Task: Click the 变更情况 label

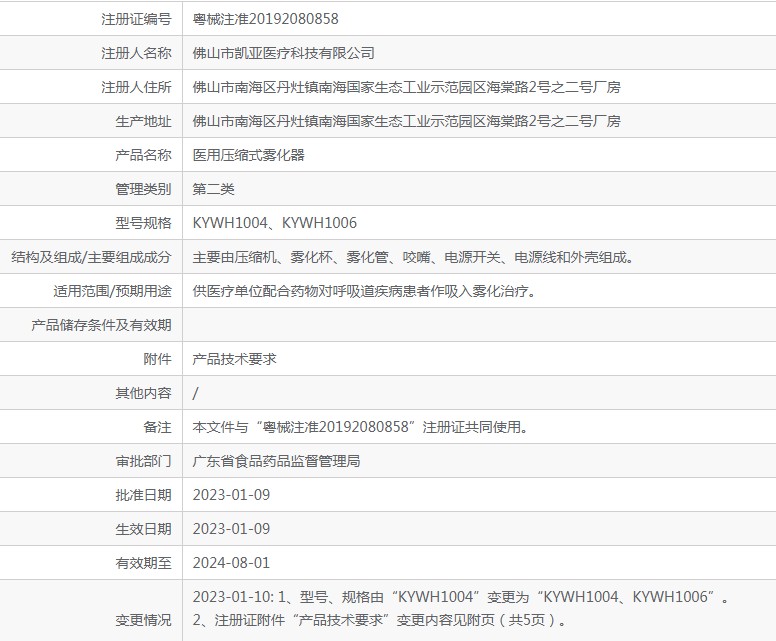Action: (x=143, y=620)
